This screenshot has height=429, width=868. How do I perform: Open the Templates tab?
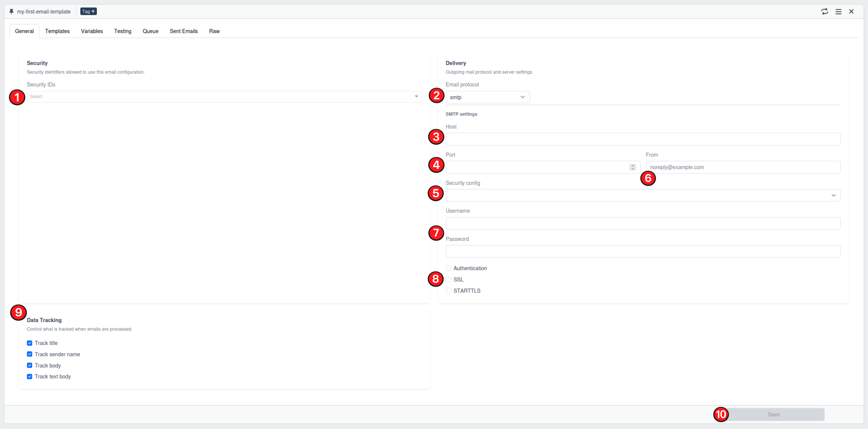57,31
